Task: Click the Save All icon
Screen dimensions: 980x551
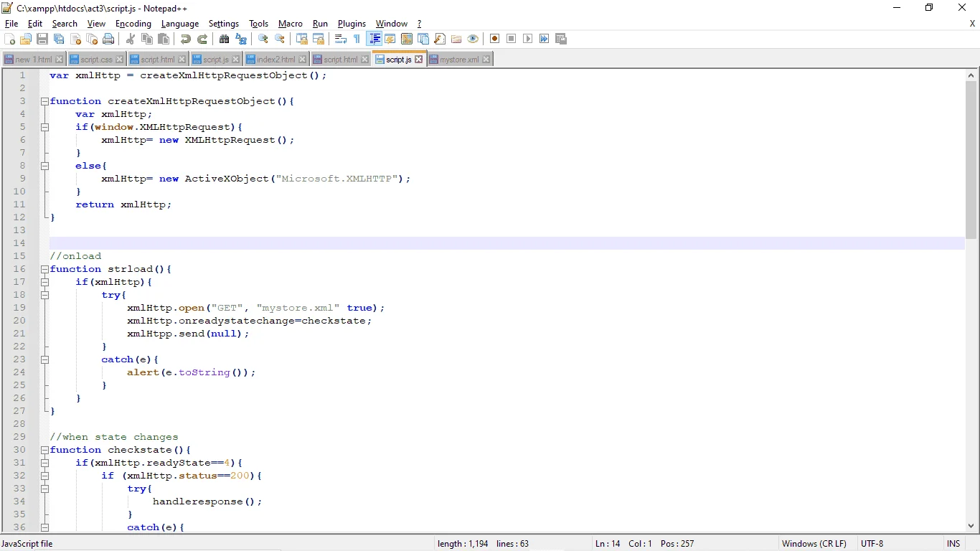Action: click(x=59, y=39)
